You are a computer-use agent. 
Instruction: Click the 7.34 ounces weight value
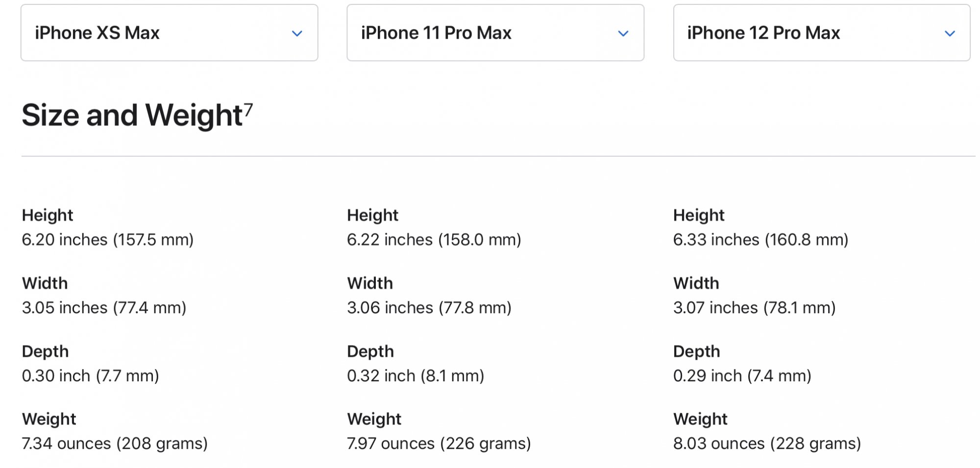point(115,443)
